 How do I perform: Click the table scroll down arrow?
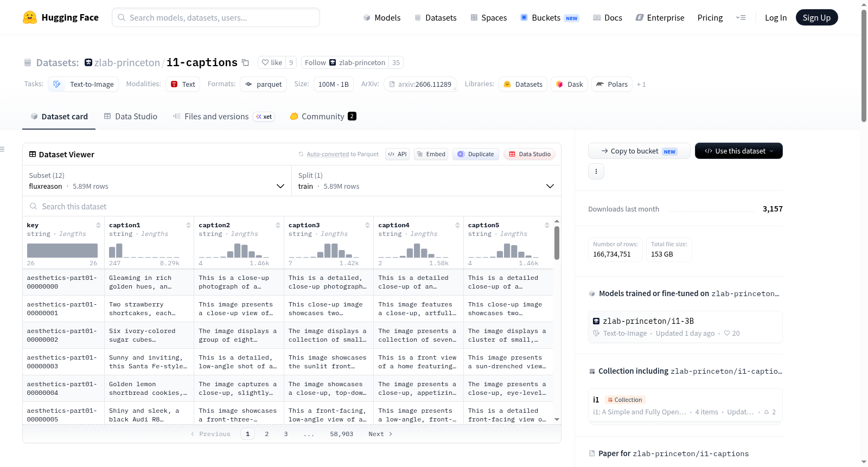pos(557,419)
